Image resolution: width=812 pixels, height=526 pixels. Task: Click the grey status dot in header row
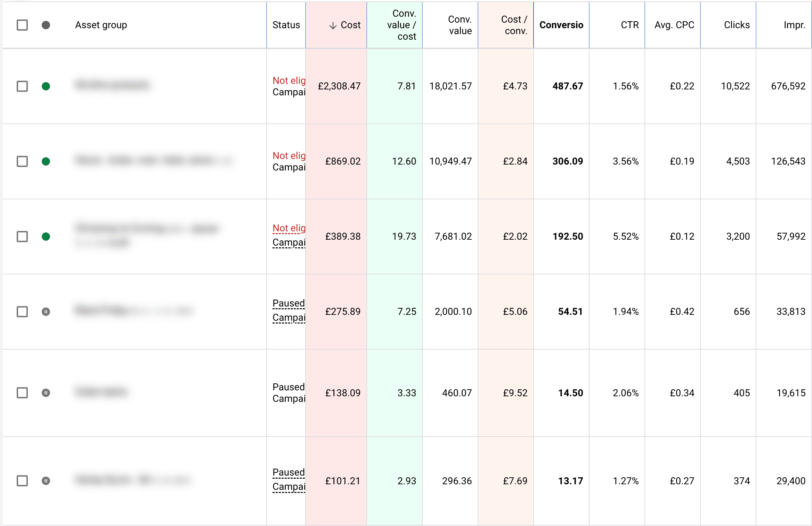click(x=46, y=25)
